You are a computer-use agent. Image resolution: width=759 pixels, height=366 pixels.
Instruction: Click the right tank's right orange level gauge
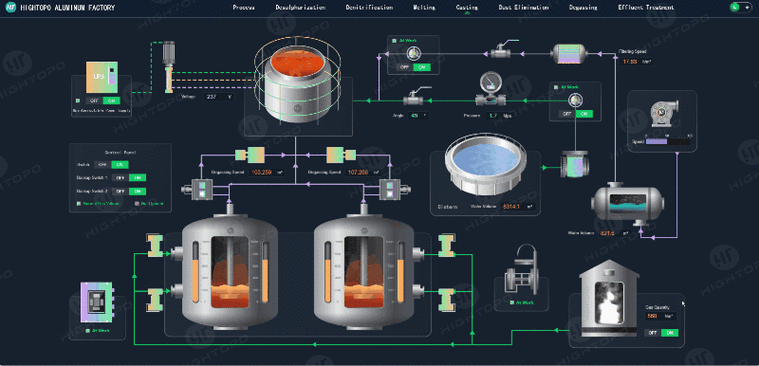pyautogui.click(x=401, y=271)
